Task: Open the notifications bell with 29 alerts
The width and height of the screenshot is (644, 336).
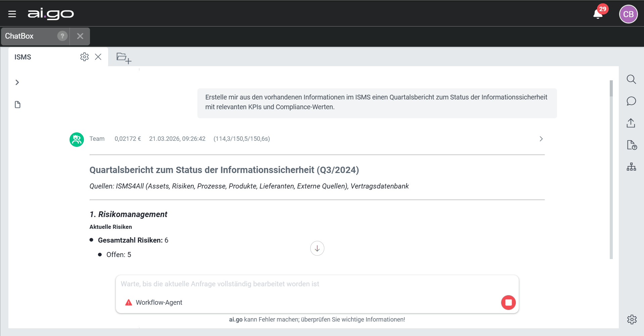Action: [x=598, y=14]
